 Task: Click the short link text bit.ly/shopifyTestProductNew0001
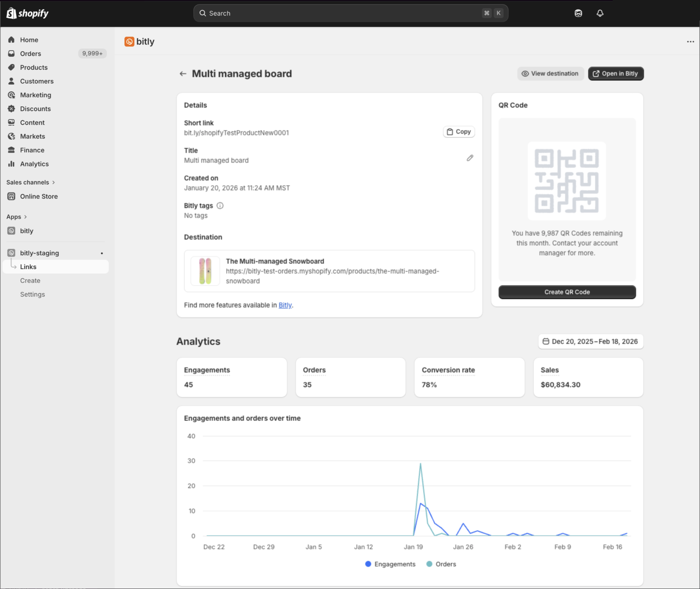[x=236, y=133]
